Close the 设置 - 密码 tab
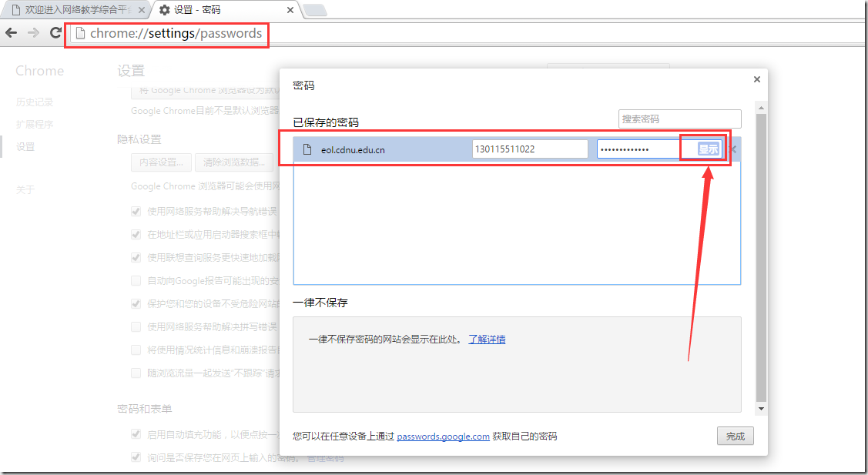Viewport: 868px width, 475px height. pyautogui.click(x=290, y=10)
